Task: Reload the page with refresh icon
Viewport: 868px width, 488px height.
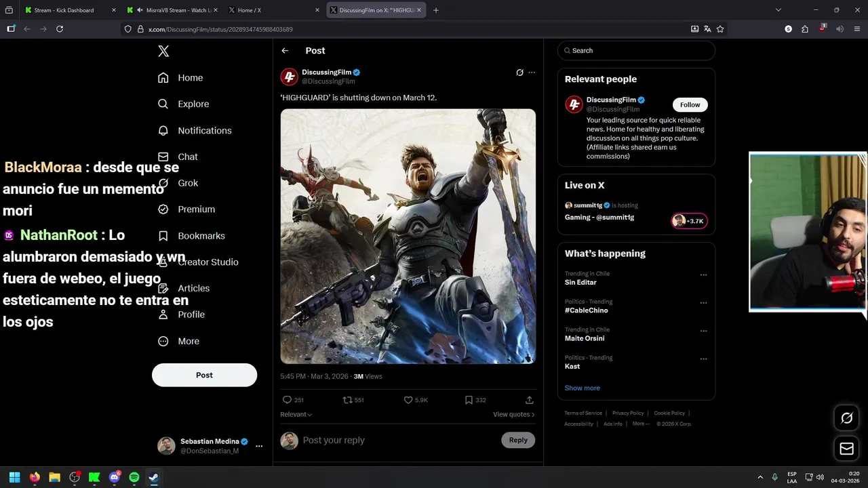Action: tap(60, 29)
